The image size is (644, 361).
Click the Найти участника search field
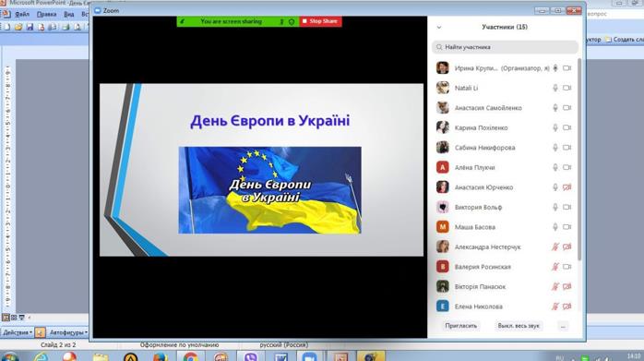point(505,47)
